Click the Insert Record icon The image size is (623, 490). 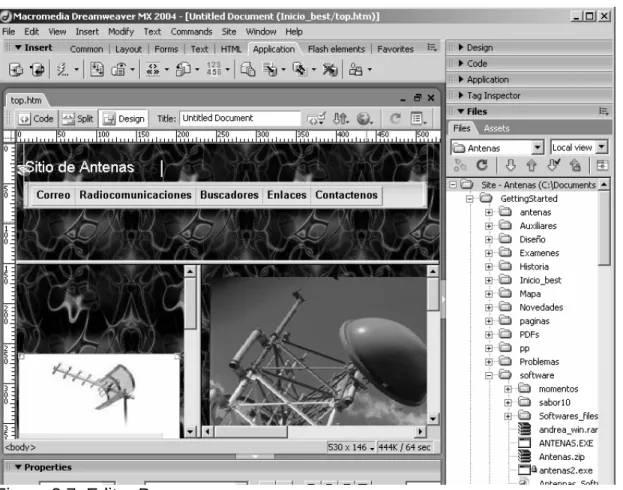tap(270, 70)
